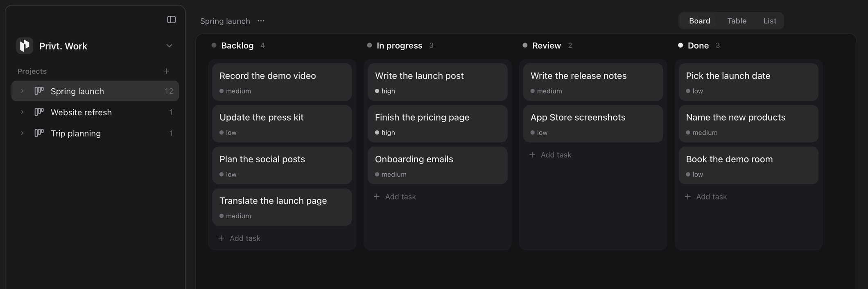This screenshot has width=868, height=289.
Task: Expand the Spring launch project tree
Action: [x=22, y=91]
